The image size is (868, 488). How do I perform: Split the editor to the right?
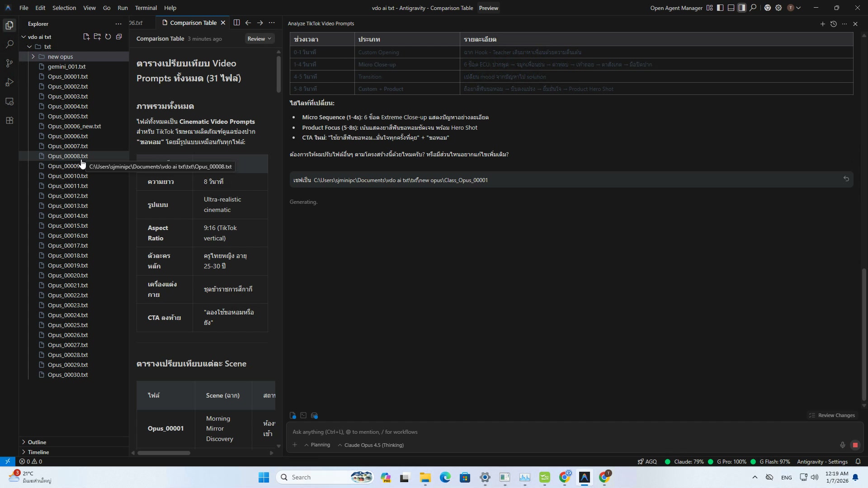(236, 23)
